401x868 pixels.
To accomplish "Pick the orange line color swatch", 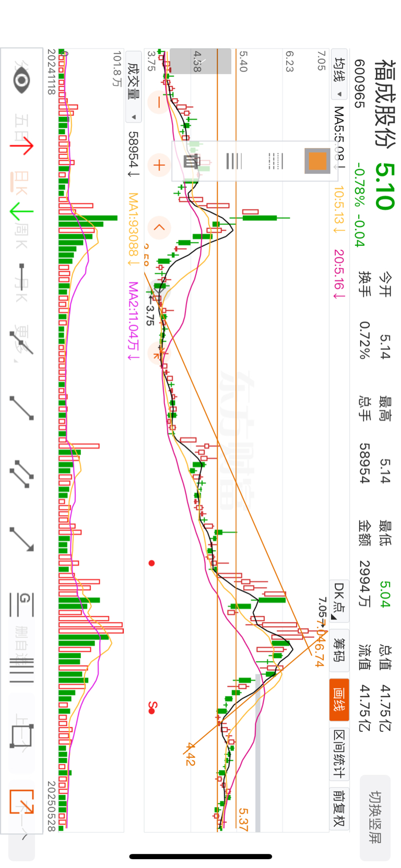I will tap(317, 161).
